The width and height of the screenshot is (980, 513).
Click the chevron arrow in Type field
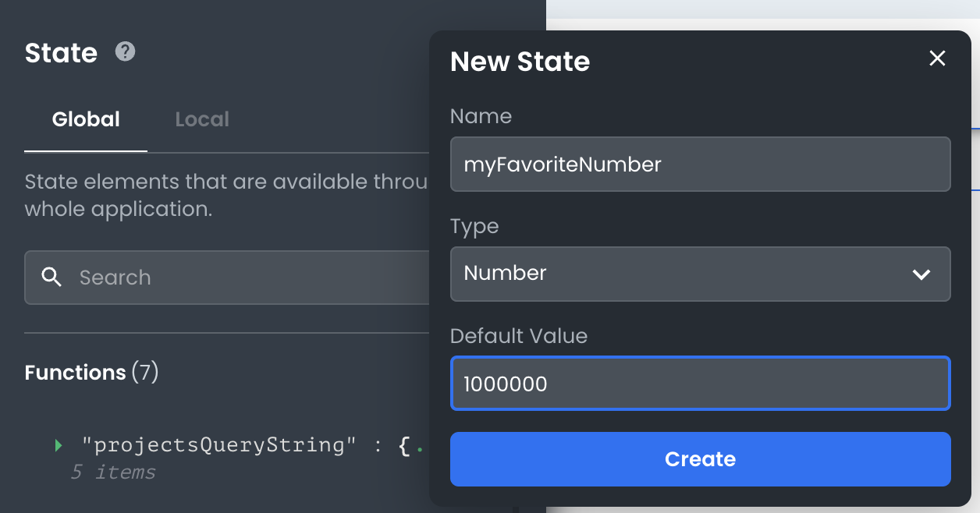921,274
